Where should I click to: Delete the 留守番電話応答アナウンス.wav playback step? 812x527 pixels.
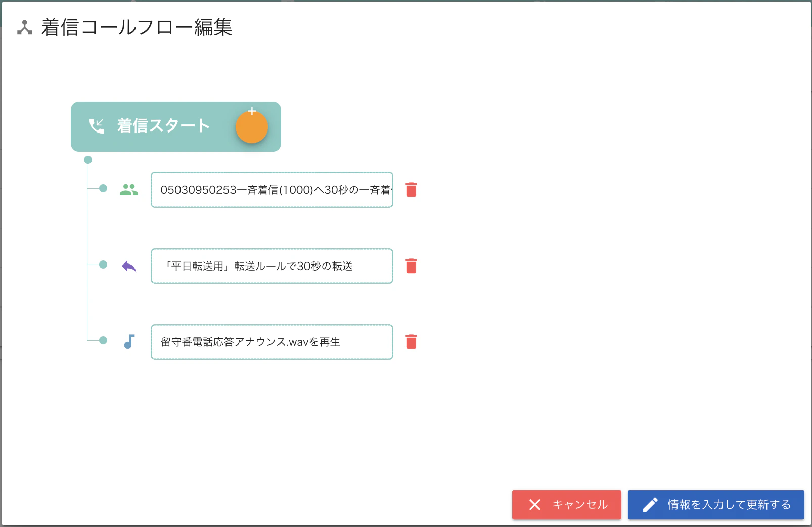(412, 342)
